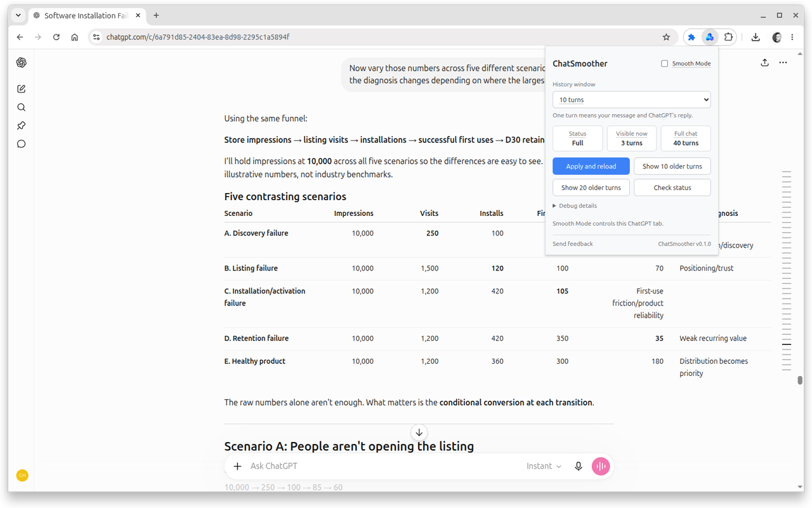This screenshot has height=508, width=812.
Task: Open search chats icon in sidebar
Action: [22, 107]
